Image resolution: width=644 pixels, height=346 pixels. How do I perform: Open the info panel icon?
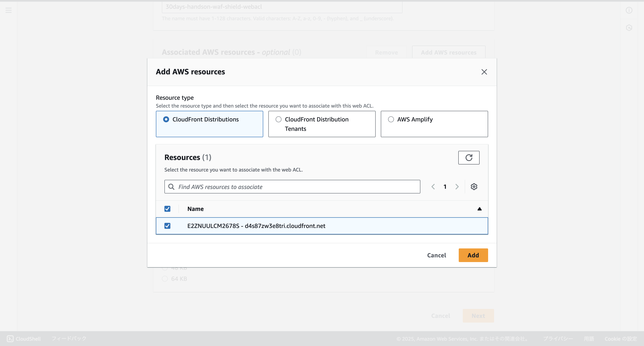point(629,10)
